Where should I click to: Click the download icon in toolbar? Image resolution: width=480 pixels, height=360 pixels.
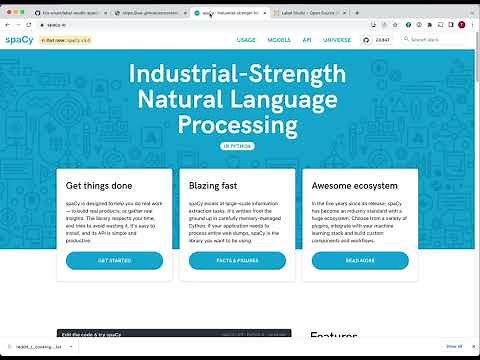373,25
